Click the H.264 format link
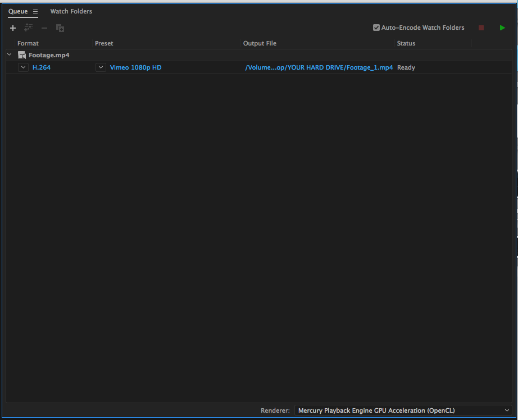 42,67
